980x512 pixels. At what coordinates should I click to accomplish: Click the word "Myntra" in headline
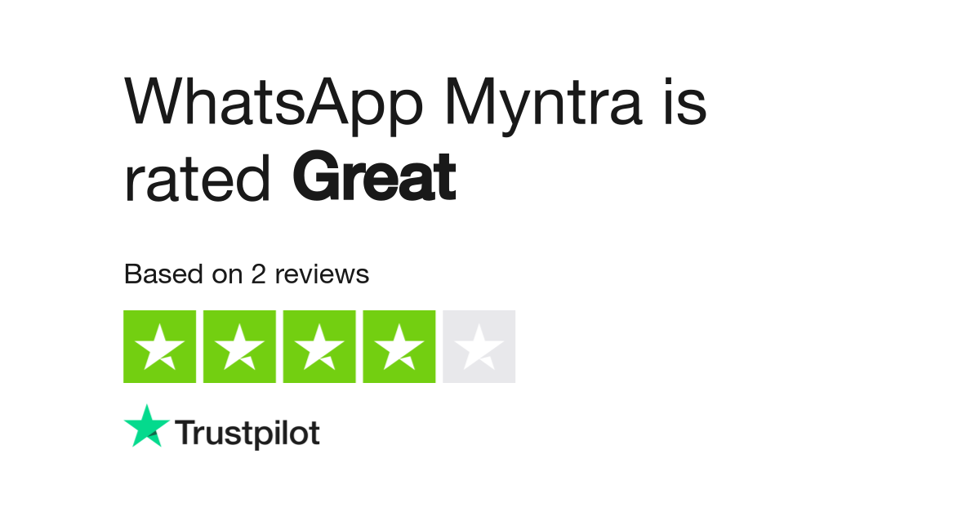click(542, 103)
